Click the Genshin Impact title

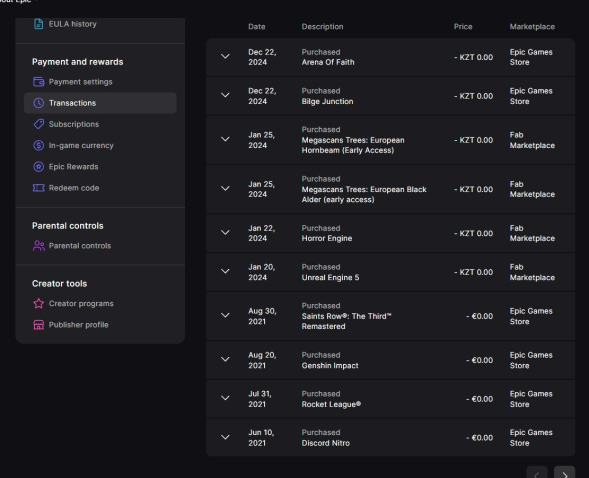pos(330,366)
